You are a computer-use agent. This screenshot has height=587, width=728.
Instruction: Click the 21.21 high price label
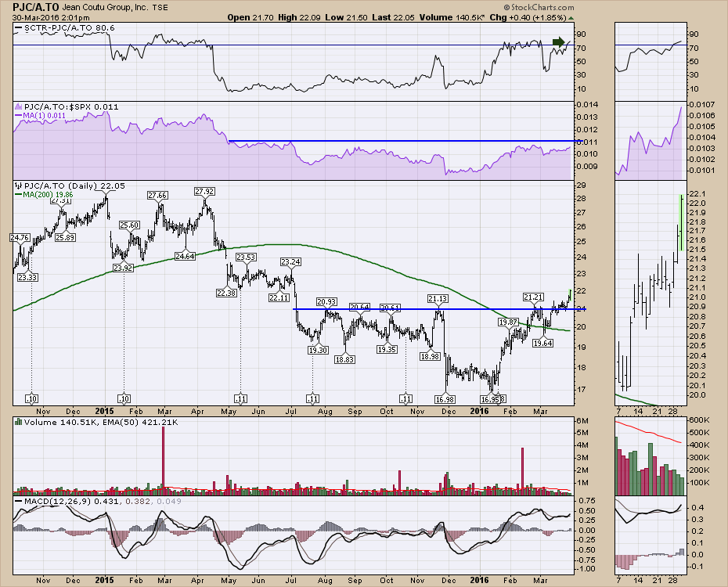tap(533, 297)
